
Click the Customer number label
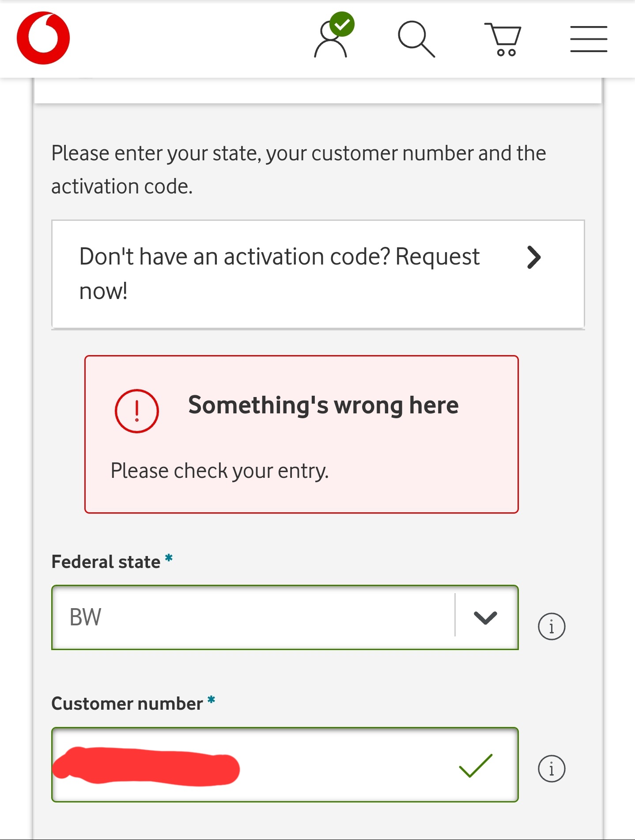[x=127, y=704]
